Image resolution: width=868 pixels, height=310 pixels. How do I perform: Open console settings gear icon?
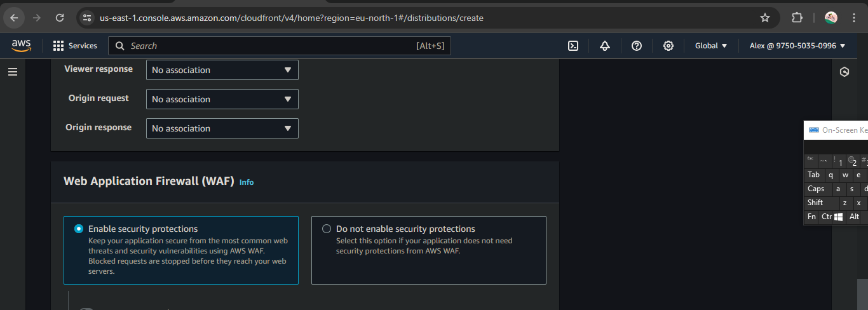[x=668, y=46]
